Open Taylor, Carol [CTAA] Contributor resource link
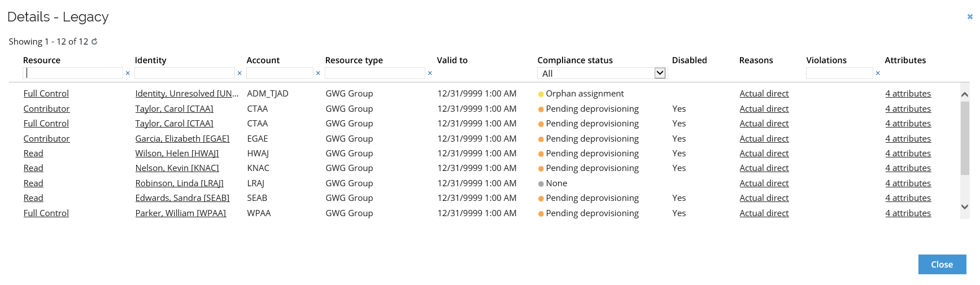Viewport: 980px width, 285px height. pyautogui.click(x=47, y=109)
